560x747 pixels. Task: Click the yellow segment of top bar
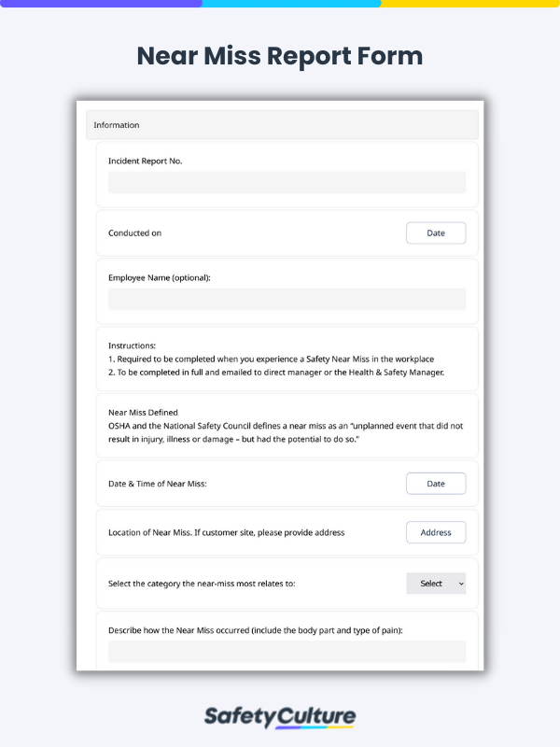(470, 4)
